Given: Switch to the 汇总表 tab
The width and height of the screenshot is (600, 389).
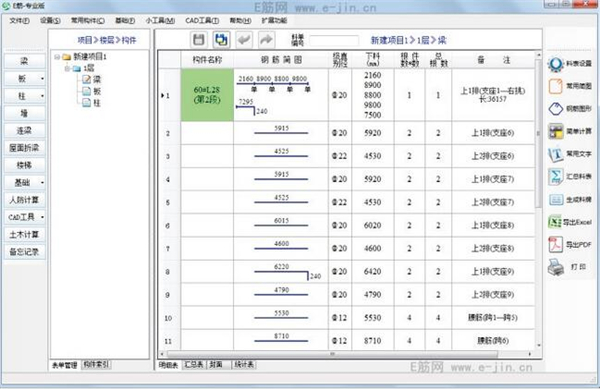Looking at the screenshot, I should coord(194,365).
